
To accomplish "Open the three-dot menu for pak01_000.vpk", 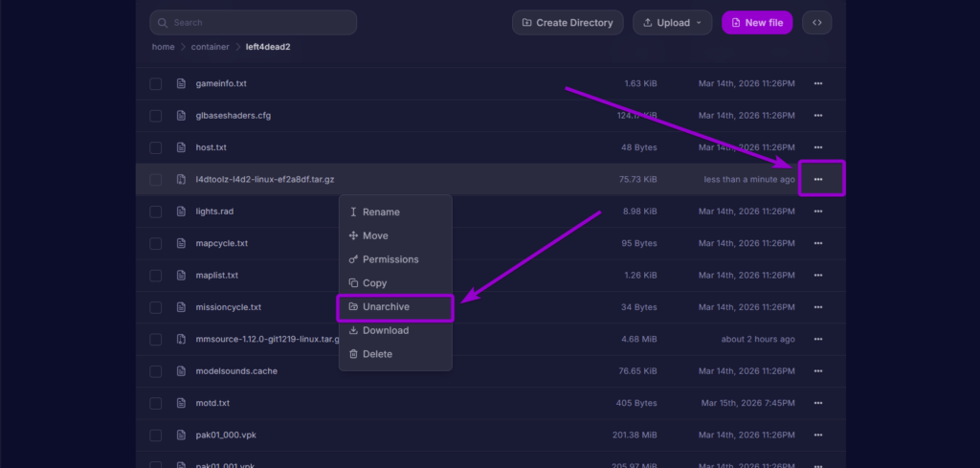I will click(818, 435).
